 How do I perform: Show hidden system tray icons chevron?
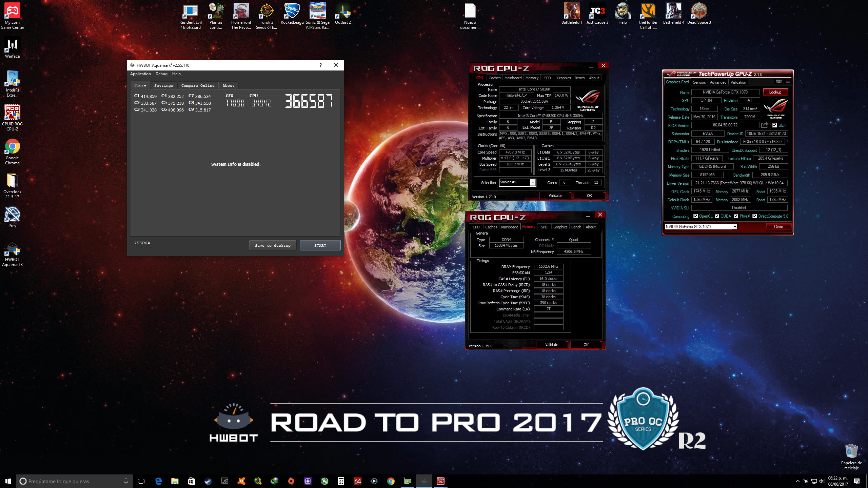(x=797, y=481)
